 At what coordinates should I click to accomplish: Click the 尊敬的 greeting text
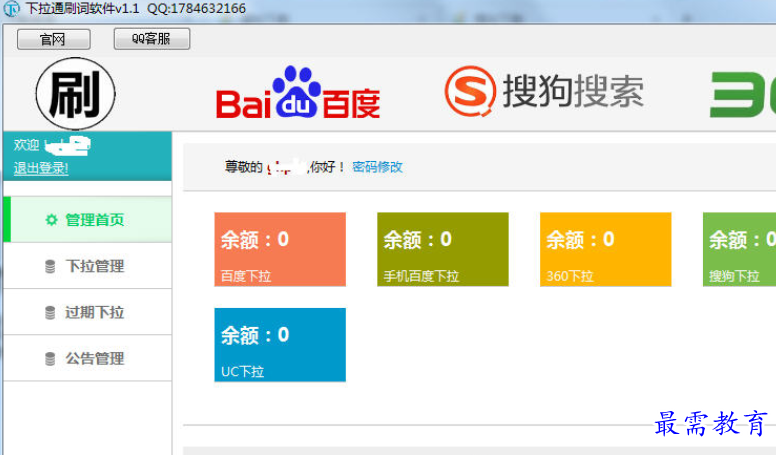pyautogui.click(x=243, y=167)
